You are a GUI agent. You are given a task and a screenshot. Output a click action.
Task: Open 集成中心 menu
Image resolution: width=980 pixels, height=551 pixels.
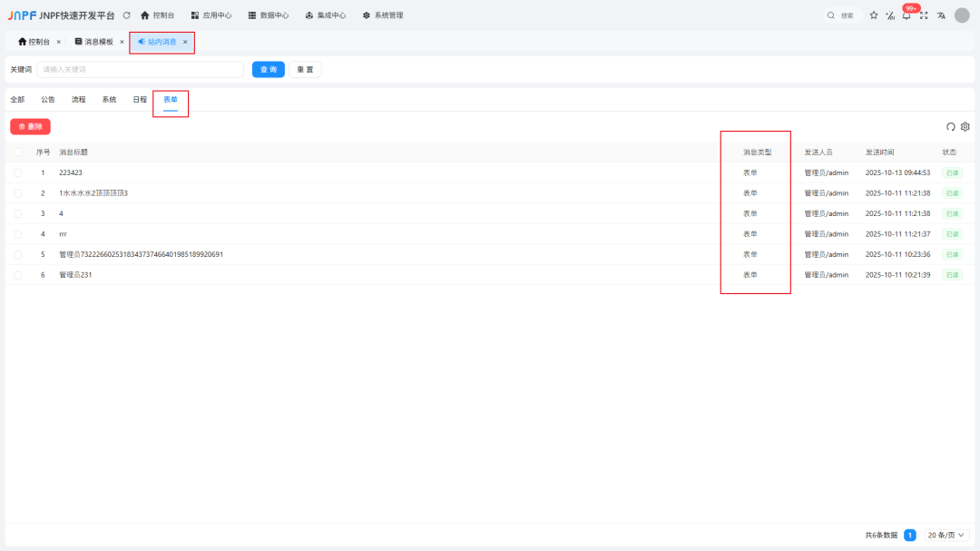(x=325, y=15)
